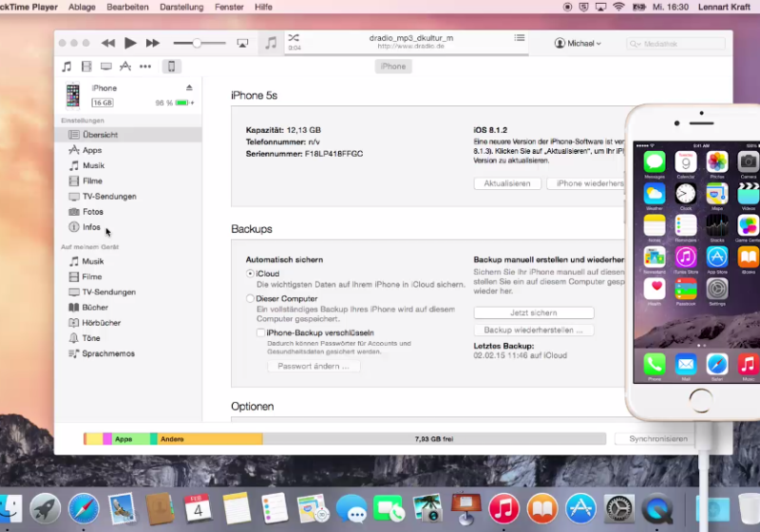Adjust the iTunes volume slider knob

(197, 43)
